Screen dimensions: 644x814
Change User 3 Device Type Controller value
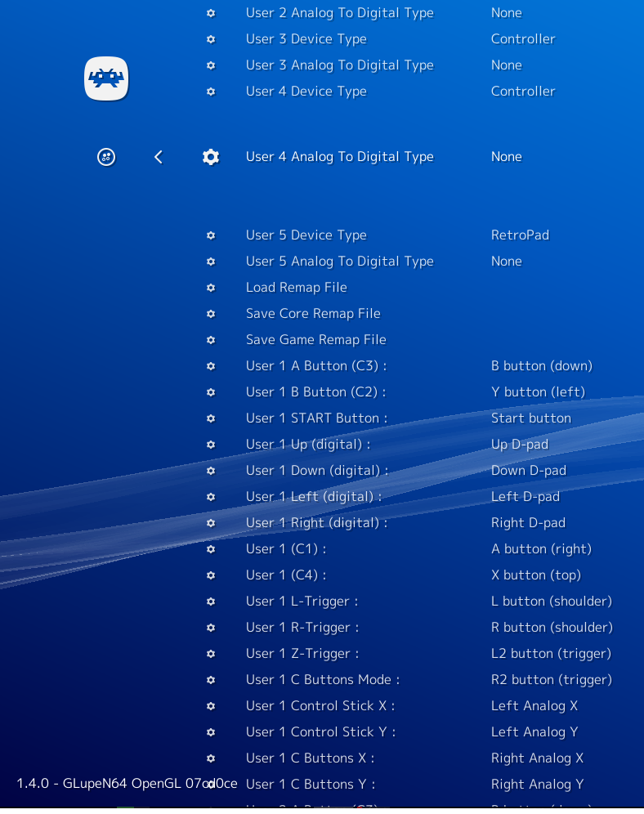[x=523, y=39]
